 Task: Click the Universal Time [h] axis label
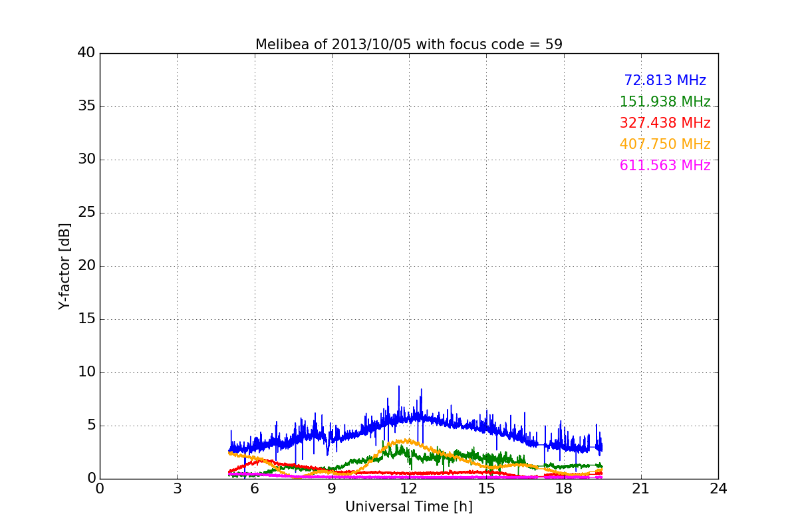click(409, 507)
